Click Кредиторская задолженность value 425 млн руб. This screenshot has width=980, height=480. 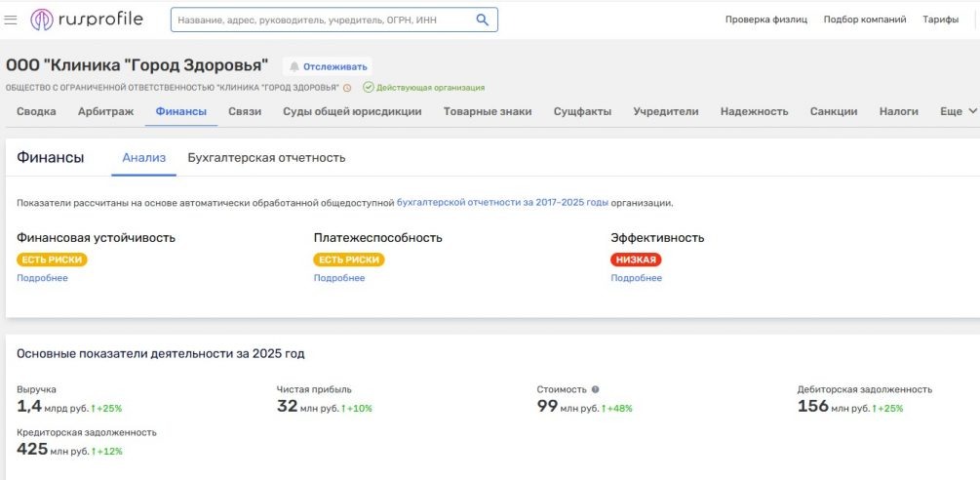53,450
